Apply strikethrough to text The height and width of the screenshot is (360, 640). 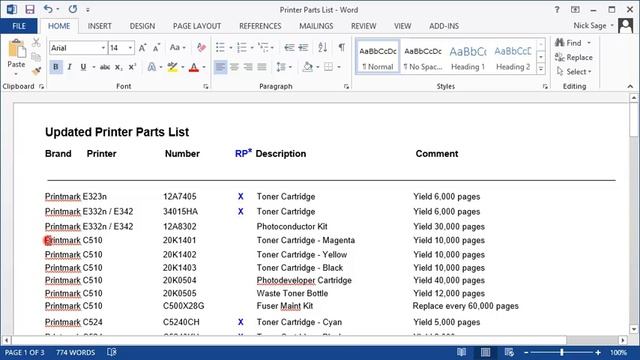[x=105, y=67]
